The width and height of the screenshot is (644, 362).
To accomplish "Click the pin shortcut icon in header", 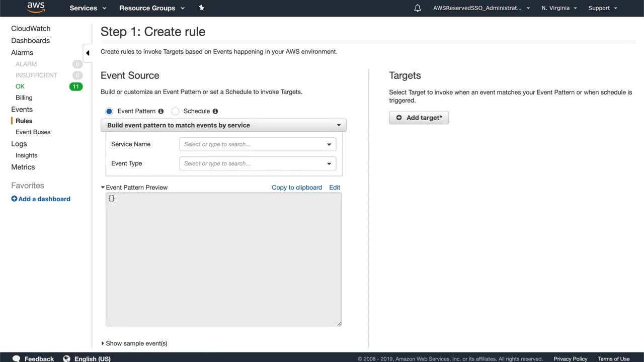I will tap(201, 8).
